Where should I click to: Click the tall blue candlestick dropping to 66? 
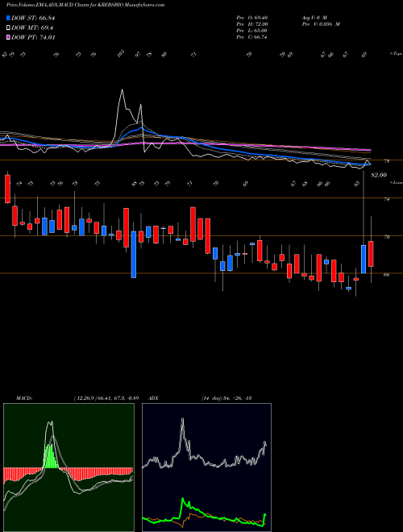pyautogui.click(x=134, y=255)
